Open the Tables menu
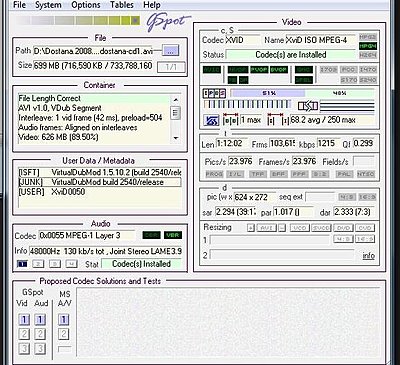The image size is (400, 365). coord(122,5)
